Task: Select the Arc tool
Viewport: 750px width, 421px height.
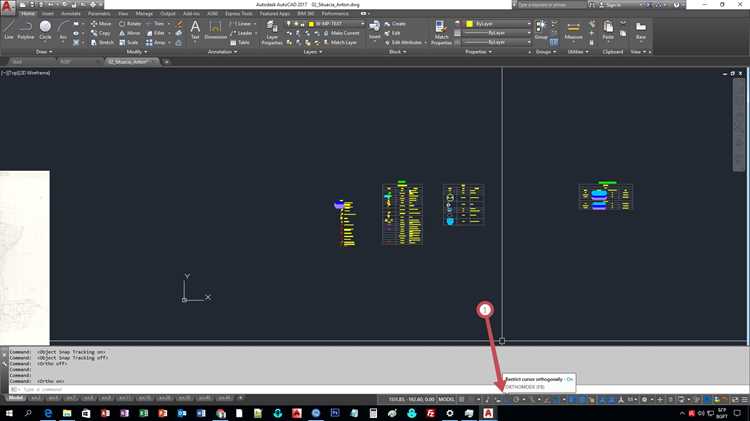Action: coord(63,30)
